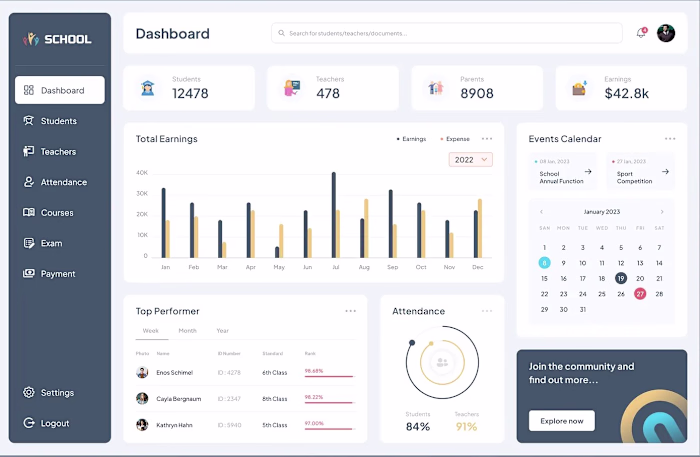
Task: Open the Dashboard sidebar item
Action: pos(60,90)
